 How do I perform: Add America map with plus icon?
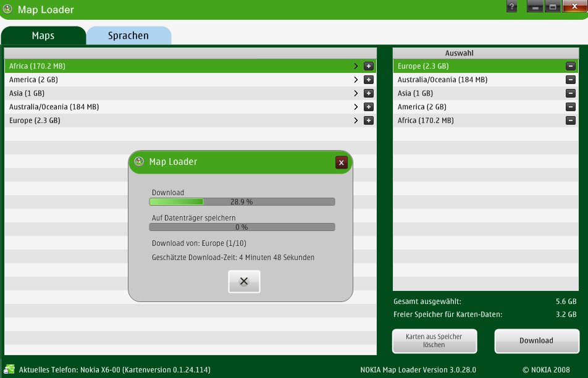click(x=369, y=80)
